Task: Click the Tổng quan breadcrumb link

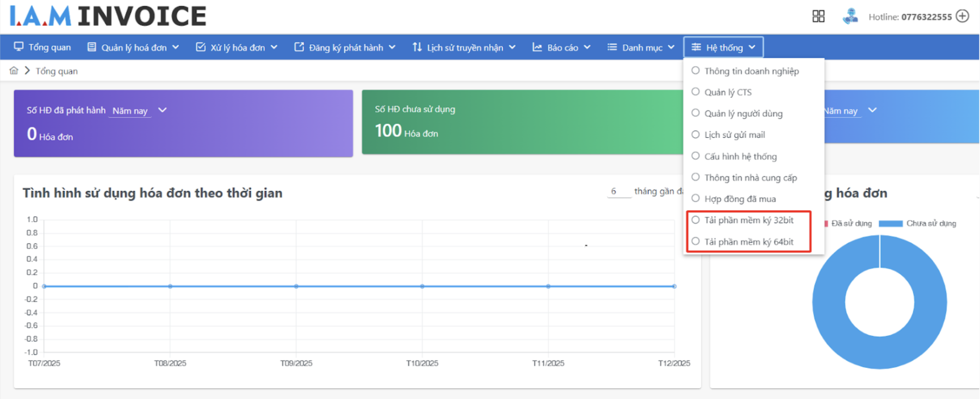Action: [x=57, y=71]
